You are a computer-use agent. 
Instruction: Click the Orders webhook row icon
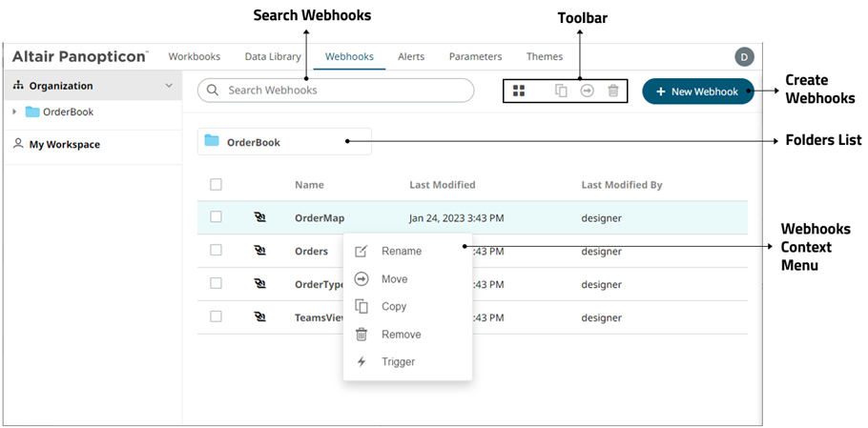point(260,251)
